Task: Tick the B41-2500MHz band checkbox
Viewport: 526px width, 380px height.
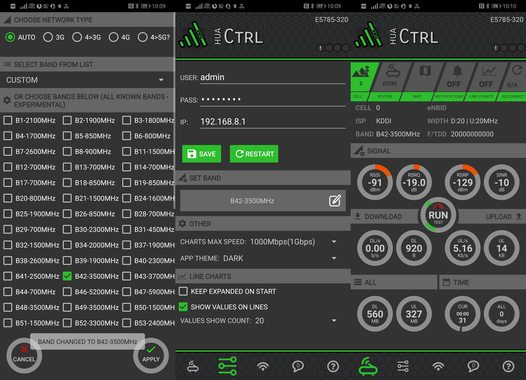Action: [x=8, y=276]
